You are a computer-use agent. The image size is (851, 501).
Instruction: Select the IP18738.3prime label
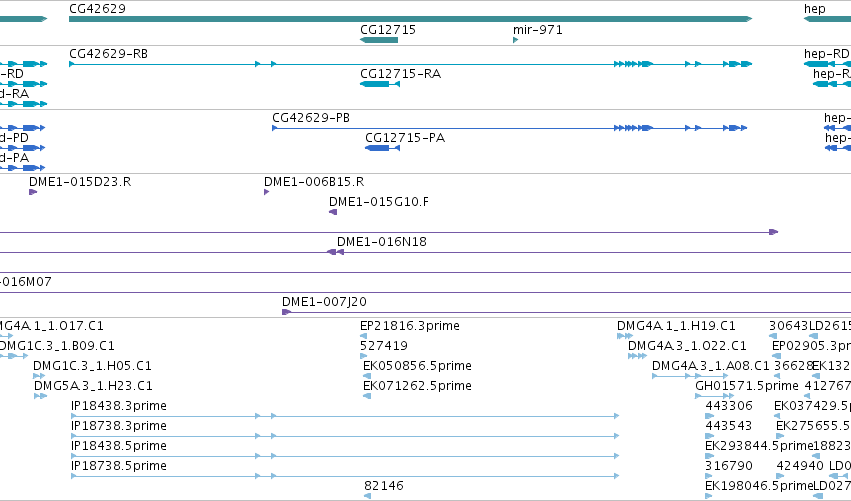click(x=119, y=426)
